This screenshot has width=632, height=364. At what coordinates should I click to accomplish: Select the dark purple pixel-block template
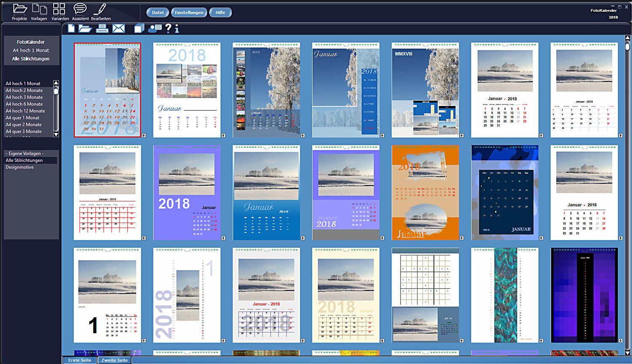tap(584, 295)
